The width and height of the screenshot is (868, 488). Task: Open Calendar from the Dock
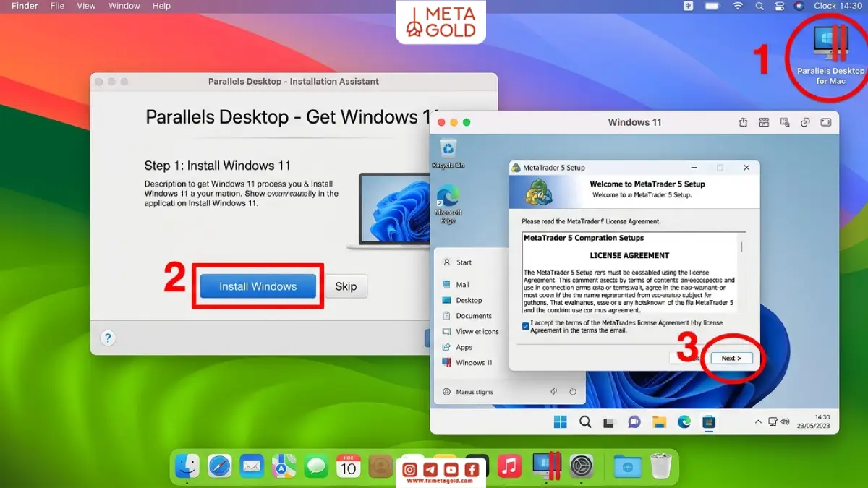point(349,466)
